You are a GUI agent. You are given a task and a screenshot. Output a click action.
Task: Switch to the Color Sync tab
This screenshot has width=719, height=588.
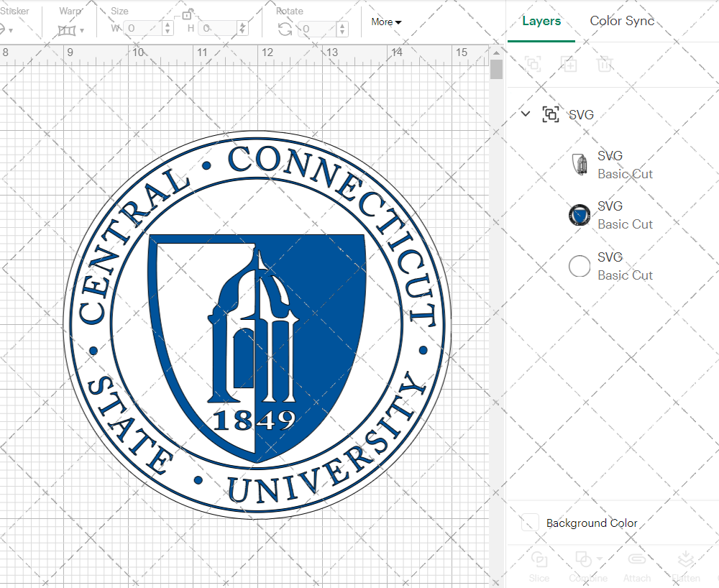click(622, 21)
